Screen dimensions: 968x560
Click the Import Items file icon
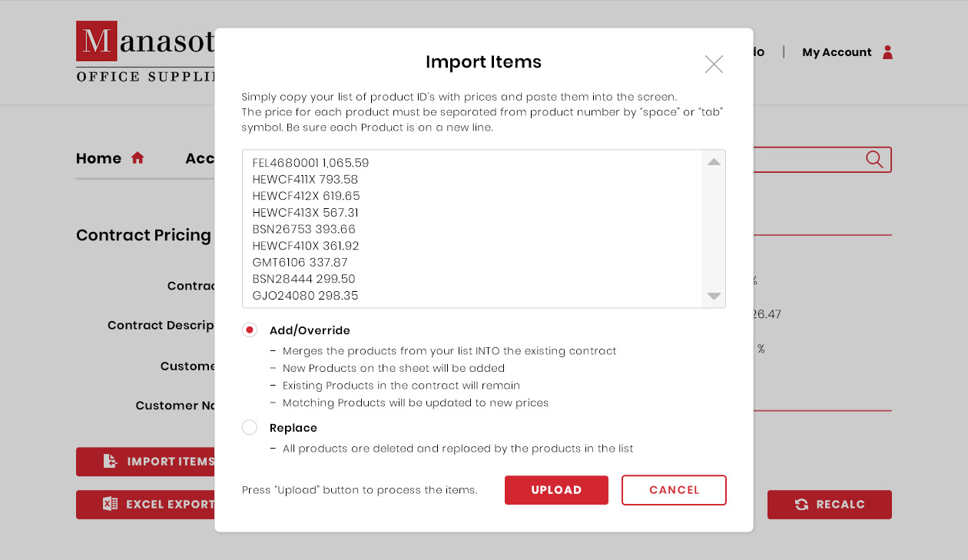click(111, 462)
